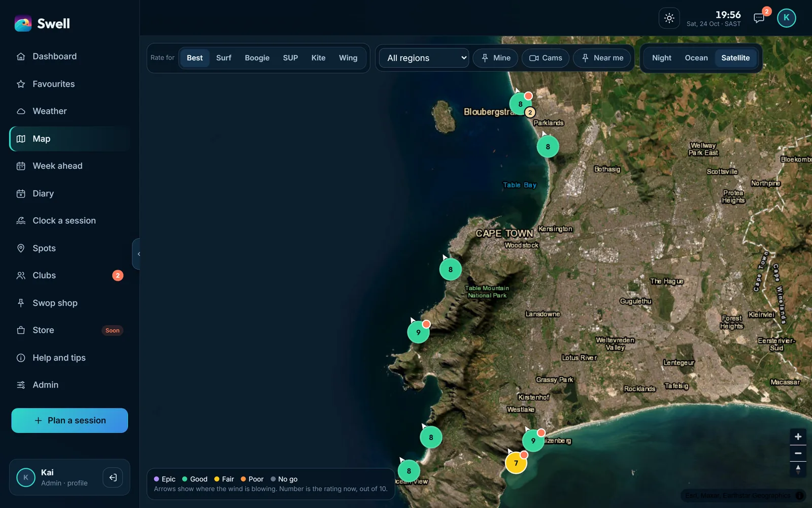Reset map bearing compass button
The height and width of the screenshot is (508, 812).
point(798,469)
